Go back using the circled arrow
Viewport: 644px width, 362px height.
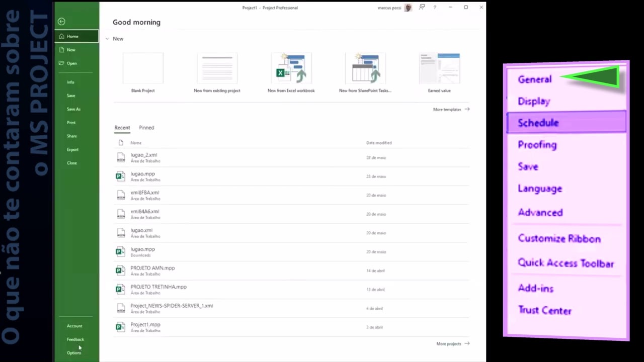61,22
